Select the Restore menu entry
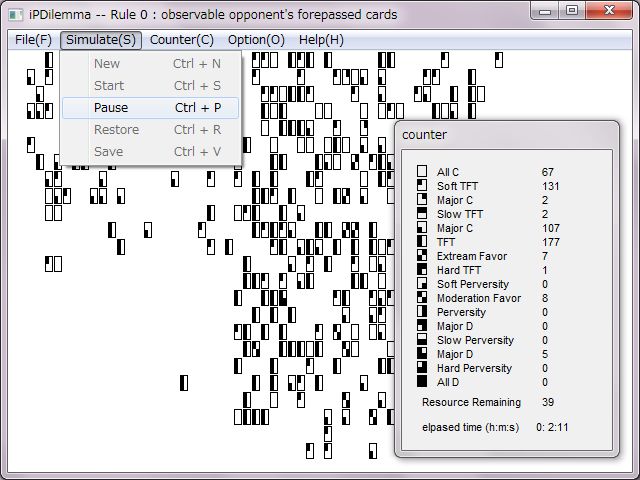The width and height of the screenshot is (640, 480). point(151,130)
